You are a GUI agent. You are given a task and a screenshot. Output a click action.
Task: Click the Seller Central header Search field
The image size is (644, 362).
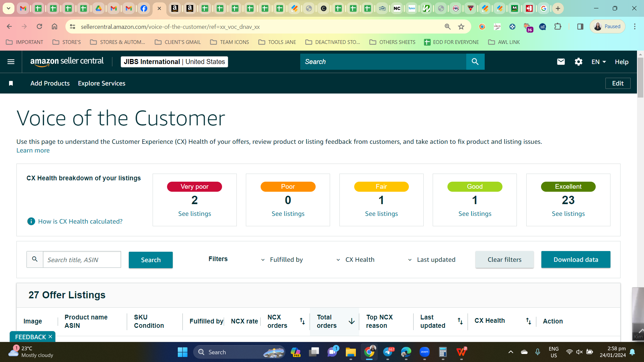pos(383,62)
